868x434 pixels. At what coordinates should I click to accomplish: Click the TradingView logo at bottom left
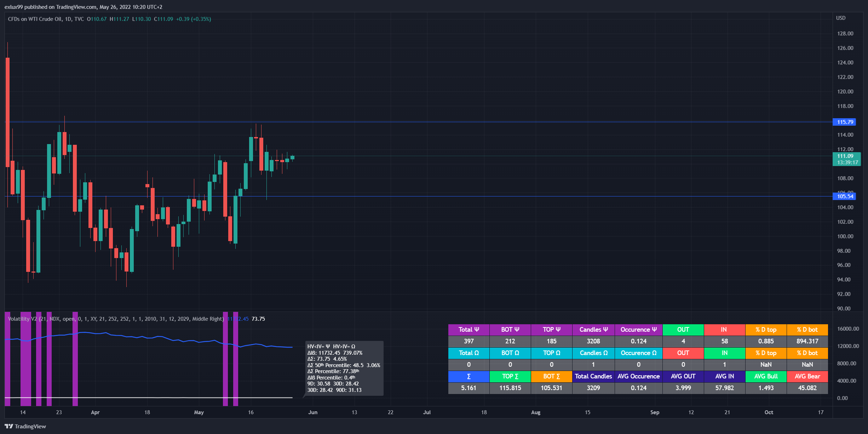25,426
